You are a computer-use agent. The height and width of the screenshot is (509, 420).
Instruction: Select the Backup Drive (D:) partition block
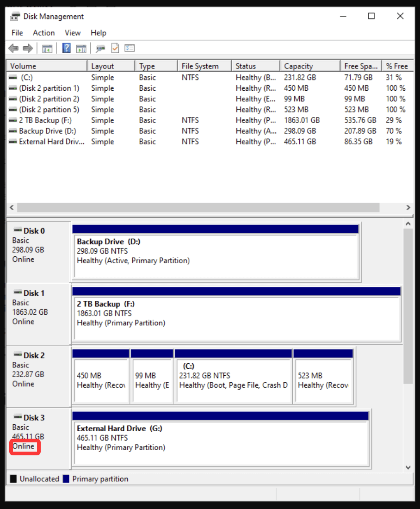[x=216, y=252]
